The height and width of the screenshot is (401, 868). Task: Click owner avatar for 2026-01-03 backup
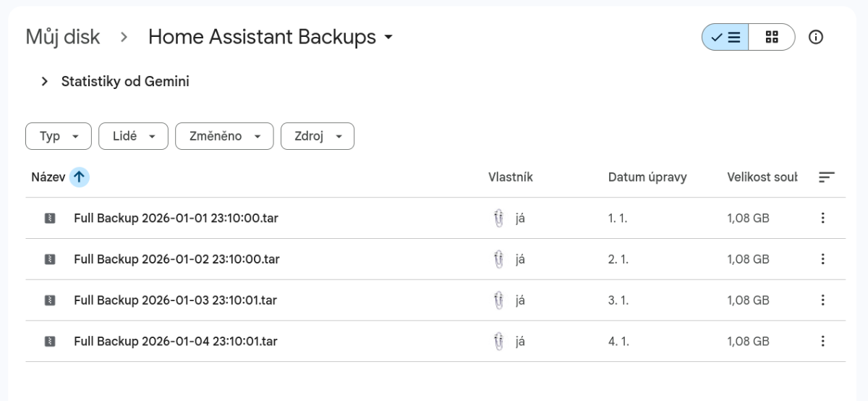coord(498,300)
